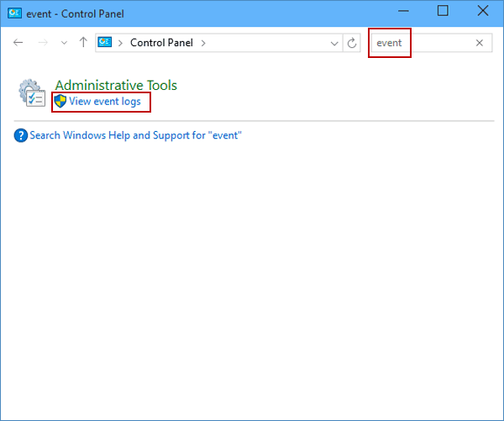The height and width of the screenshot is (421, 504).
Task: Select the Control Panel breadcrumb
Action: coord(161,43)
